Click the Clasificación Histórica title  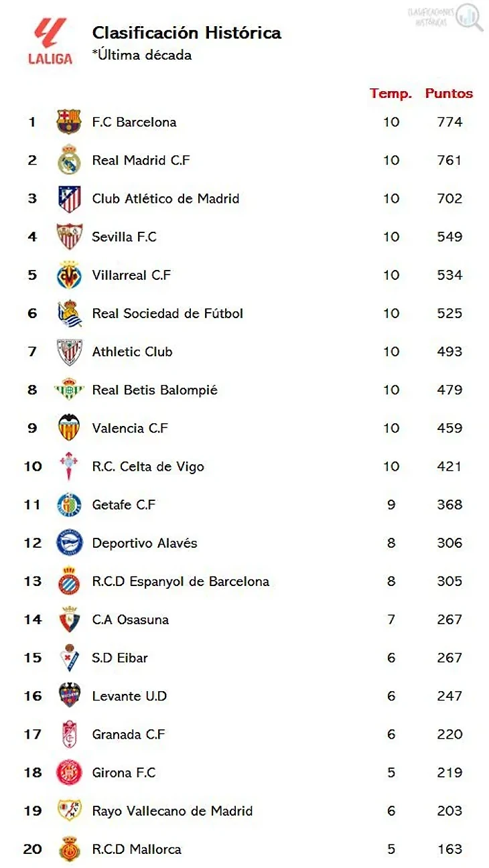click(186, 33)
